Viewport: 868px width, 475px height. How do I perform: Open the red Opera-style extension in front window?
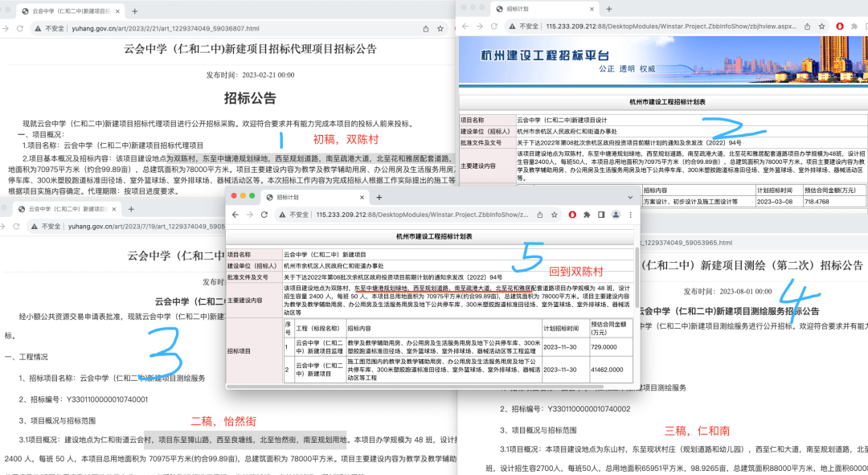pyautogui.click(x=572, y=215)
